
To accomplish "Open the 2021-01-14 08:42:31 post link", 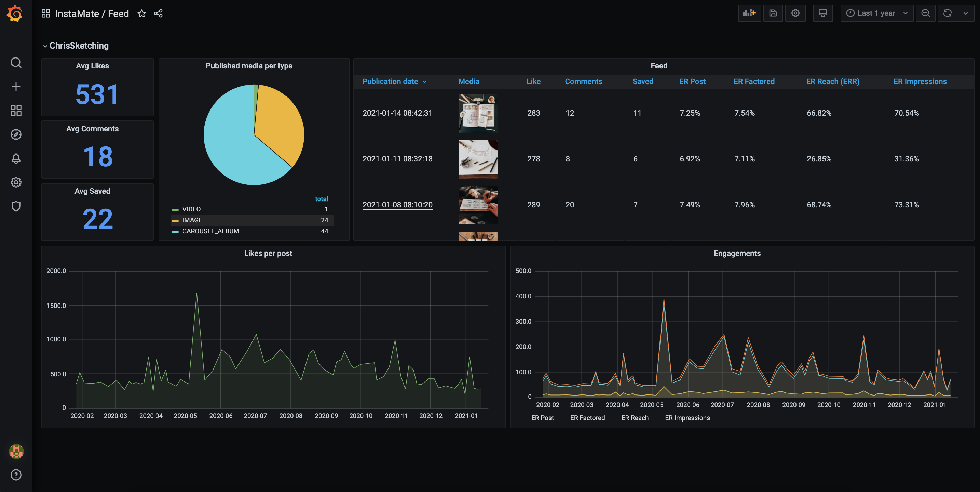I will click(397, 113).
